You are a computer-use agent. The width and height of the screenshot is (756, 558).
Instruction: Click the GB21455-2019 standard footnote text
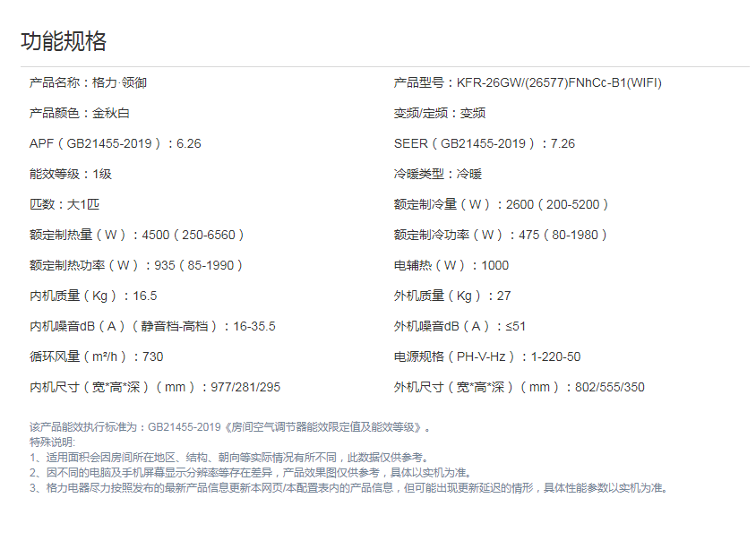pyautogui.click(x=231, y=427)
